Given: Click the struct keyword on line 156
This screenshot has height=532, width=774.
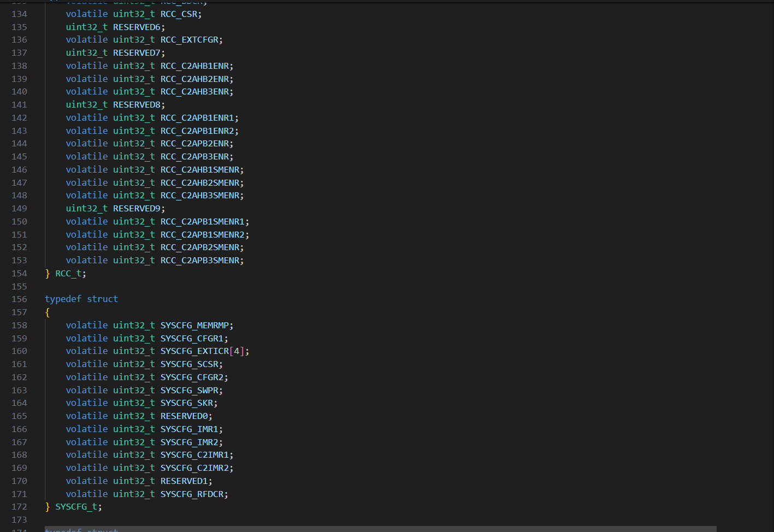Looking at the screenshot, I should (x=102, y=299).
